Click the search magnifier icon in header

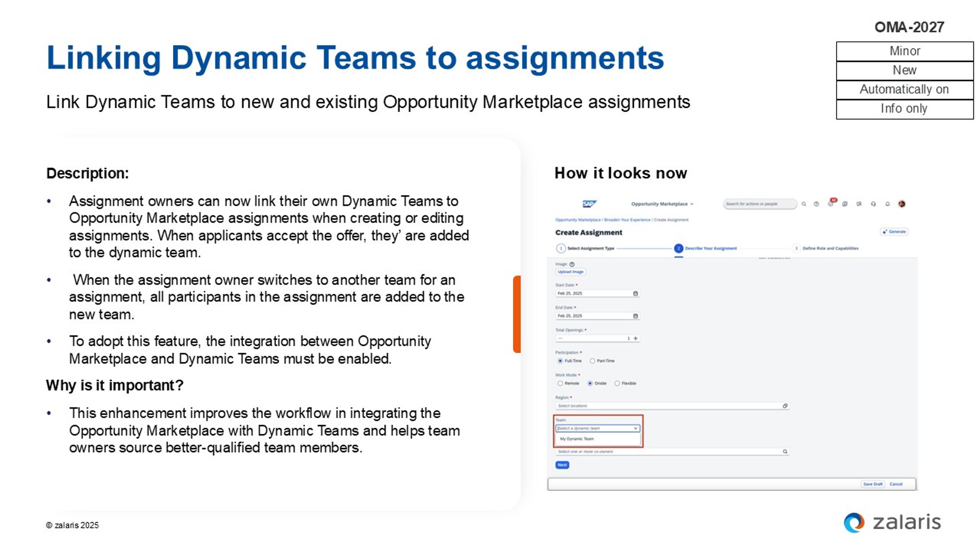[804, 204]
